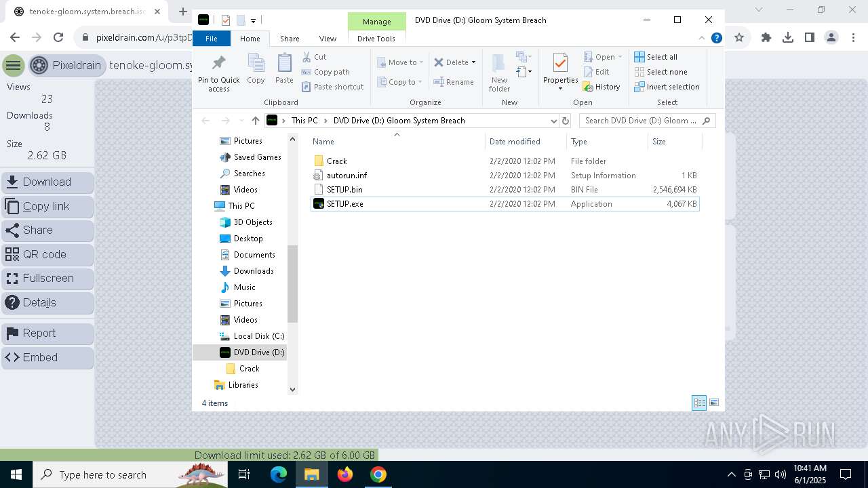Screen dimensions: 868x488
Task: Click Task View taskbar icon
Action: tap(244, 474)
